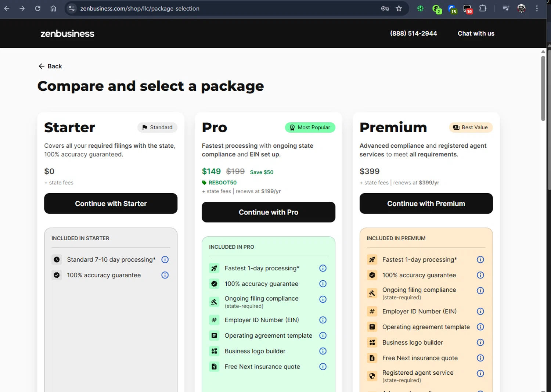Open site information icon in address bar
This screenshot has width=551, height=392.
pyautogui.click(x=72, y=8)
